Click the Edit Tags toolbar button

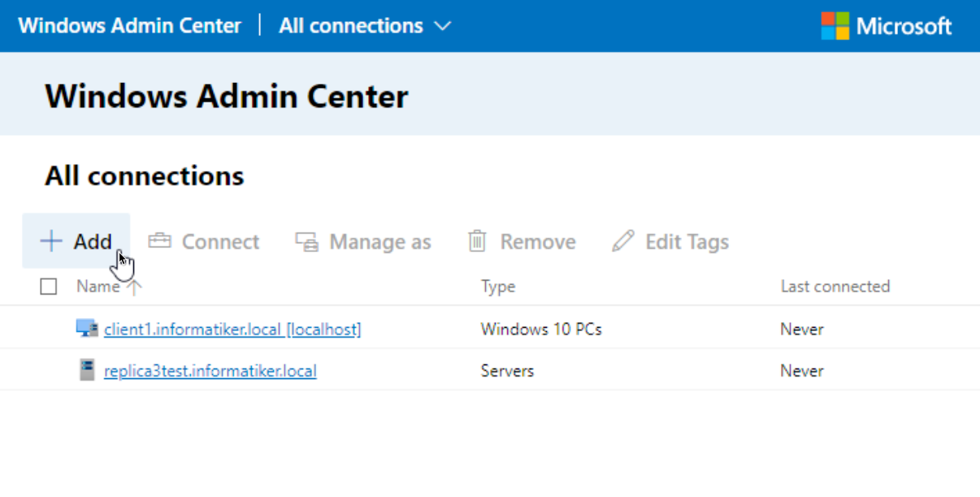click(x=670, y=242)
